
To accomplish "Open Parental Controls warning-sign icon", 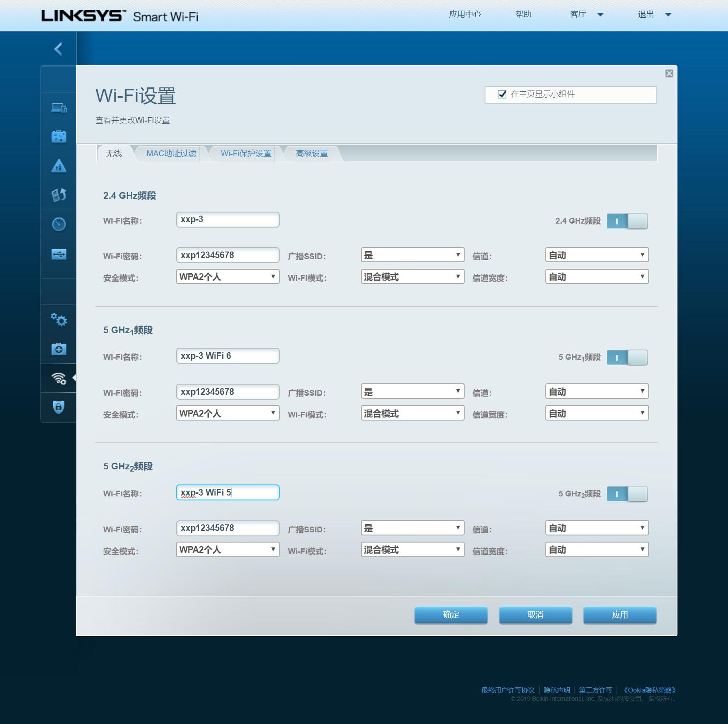I will (x=59, y=166).
